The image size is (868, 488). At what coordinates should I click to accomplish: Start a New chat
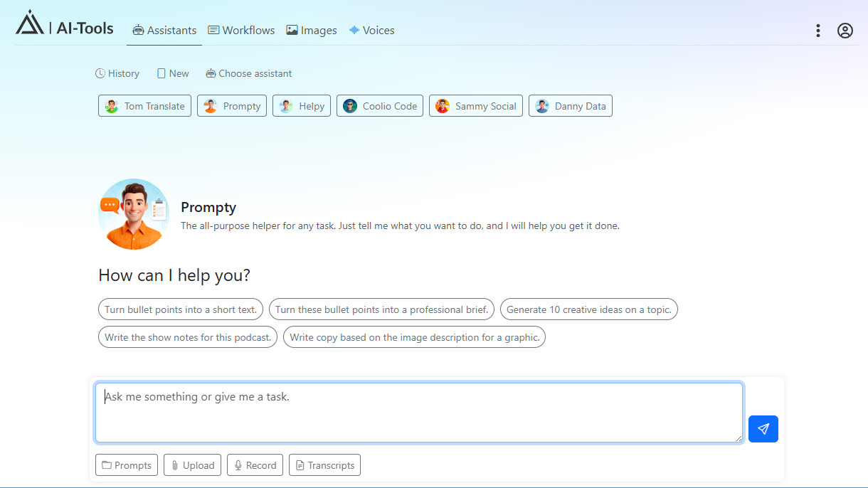coord(172,73)
